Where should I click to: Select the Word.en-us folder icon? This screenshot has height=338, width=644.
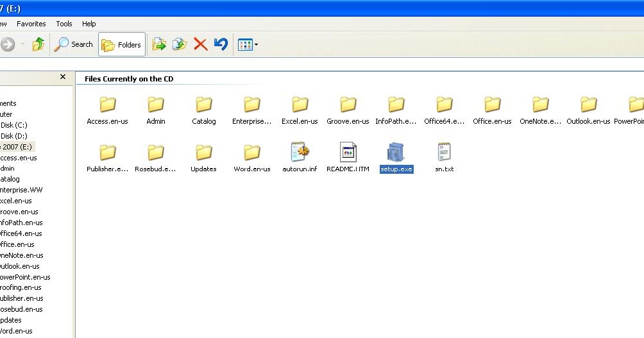pos(252,153)
